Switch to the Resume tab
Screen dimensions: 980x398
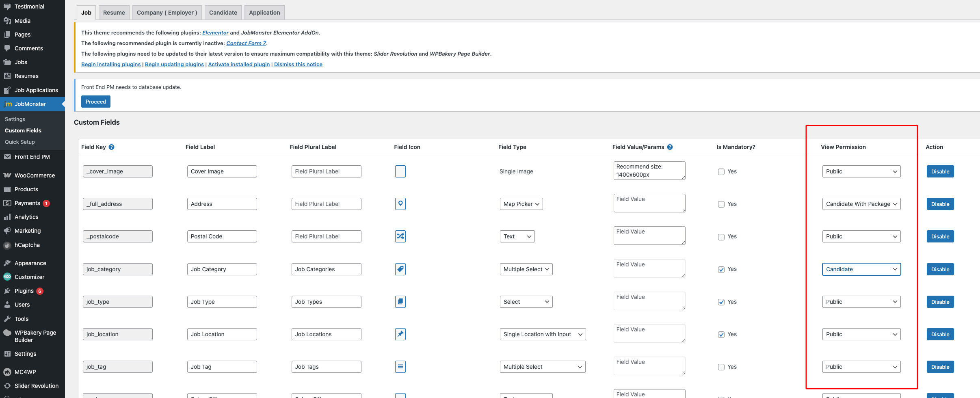coord(114,13)
